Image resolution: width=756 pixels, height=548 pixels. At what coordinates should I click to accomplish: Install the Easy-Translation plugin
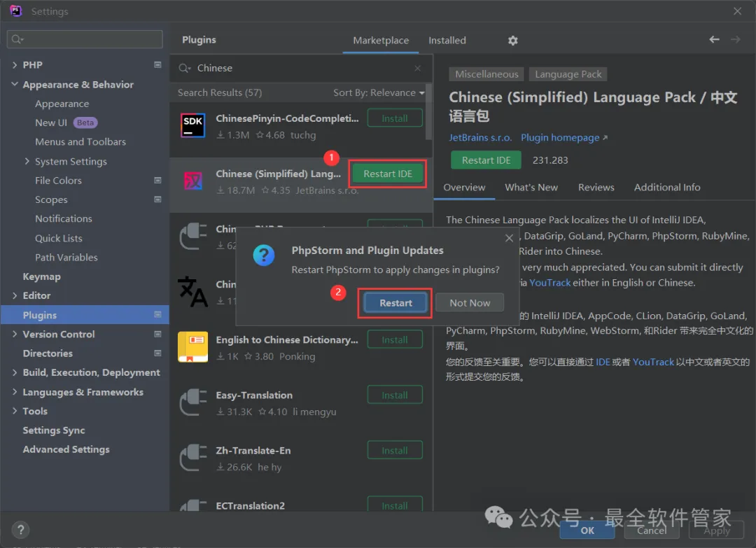point(395,395)
